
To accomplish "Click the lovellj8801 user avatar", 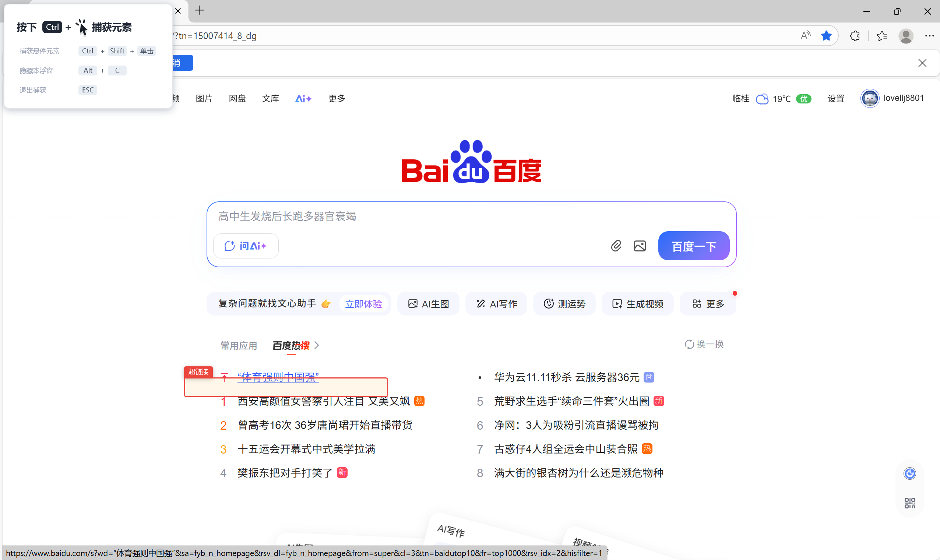I will (870, 99).
